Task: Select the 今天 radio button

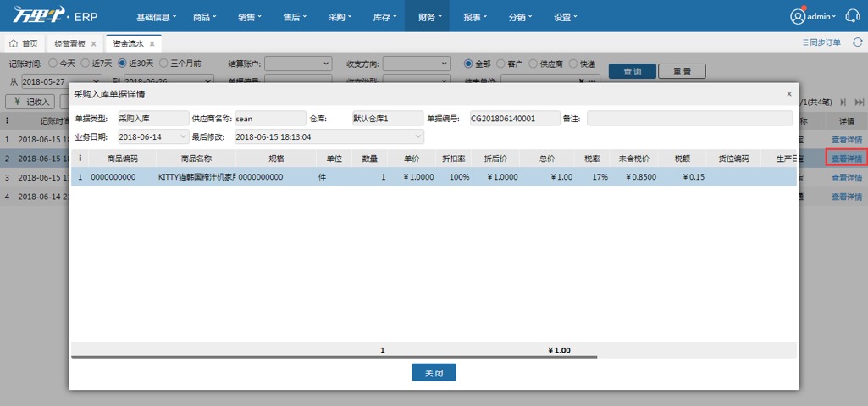Action: pos(53,64)
